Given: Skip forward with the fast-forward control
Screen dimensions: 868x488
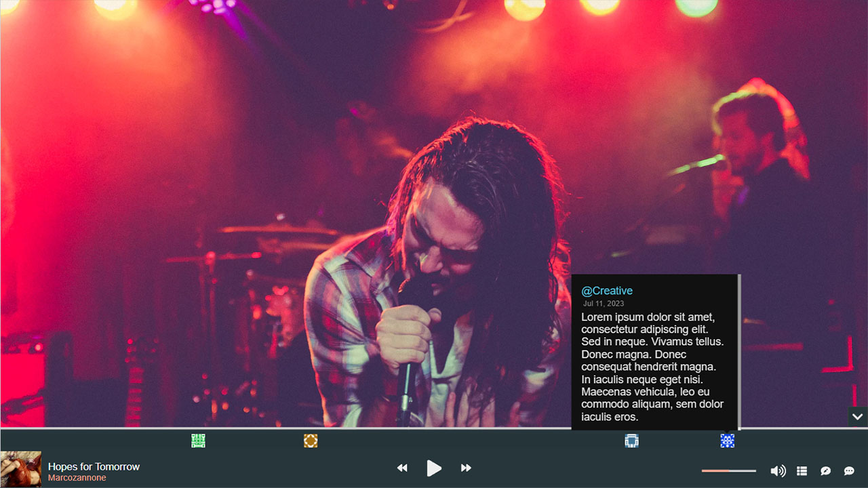Looking at the screenshot, I should (466, 468).
